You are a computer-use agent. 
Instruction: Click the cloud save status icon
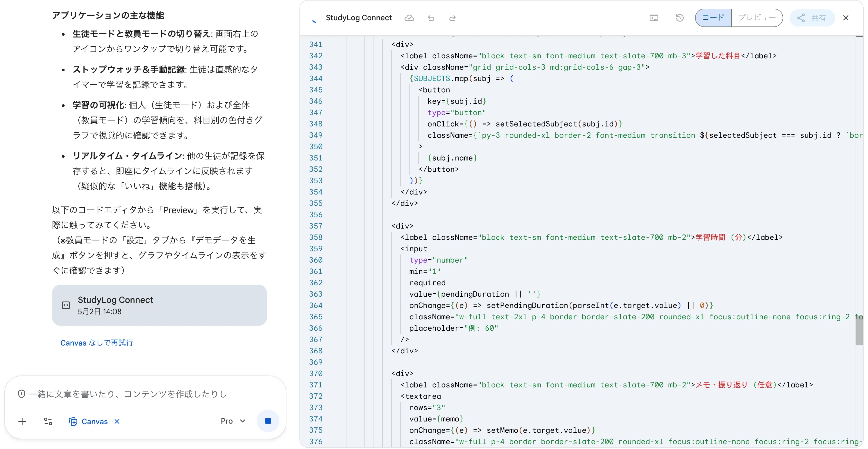(x=409, y=18)
